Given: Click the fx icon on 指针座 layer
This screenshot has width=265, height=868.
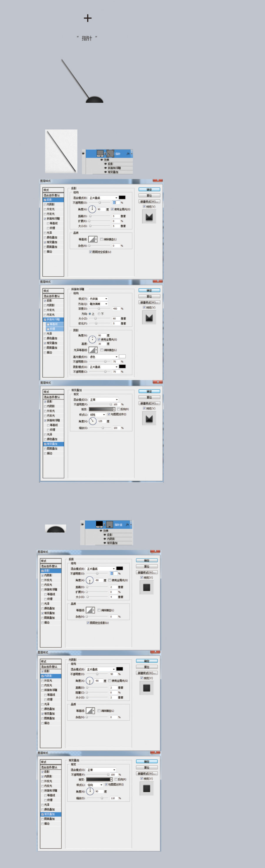Looking at the screenshot, I should coord(127,525).
